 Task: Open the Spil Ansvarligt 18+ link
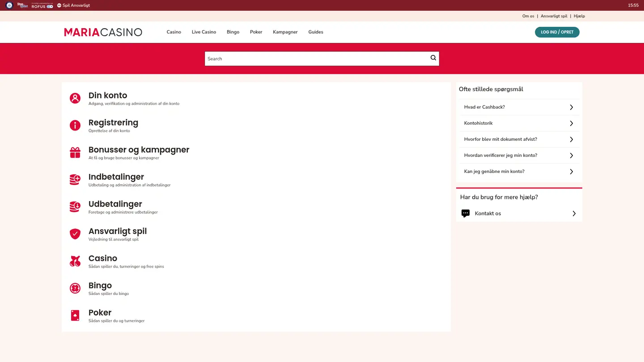(x=73, y=5)
